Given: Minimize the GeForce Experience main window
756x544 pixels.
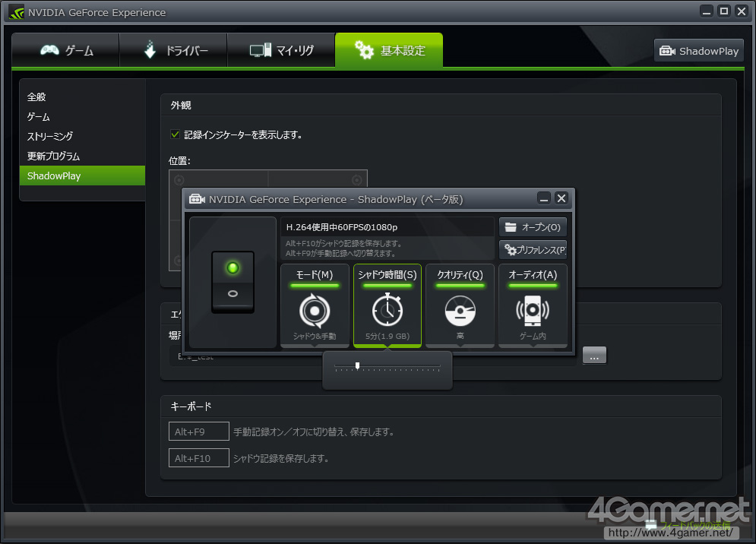Looking at the screenshot, I should tap(707, 11).
